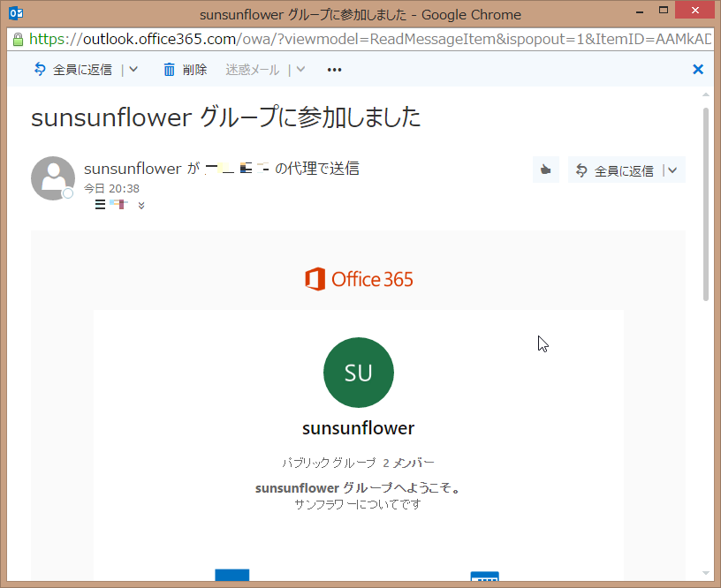Screen dimensions: 721x588
Task: Select 迷惑メール in the toolbar
Action: [252, 70]
